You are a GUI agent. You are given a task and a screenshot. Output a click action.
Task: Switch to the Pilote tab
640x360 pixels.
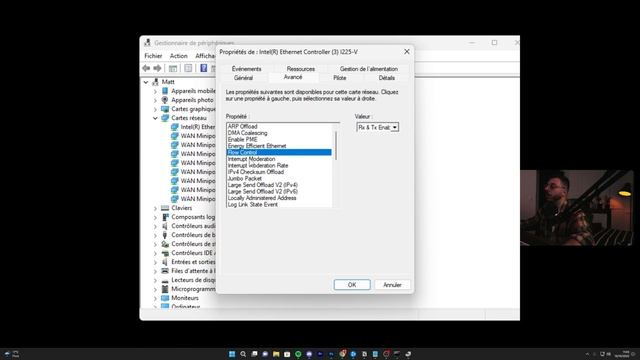[x=340, y=78]
